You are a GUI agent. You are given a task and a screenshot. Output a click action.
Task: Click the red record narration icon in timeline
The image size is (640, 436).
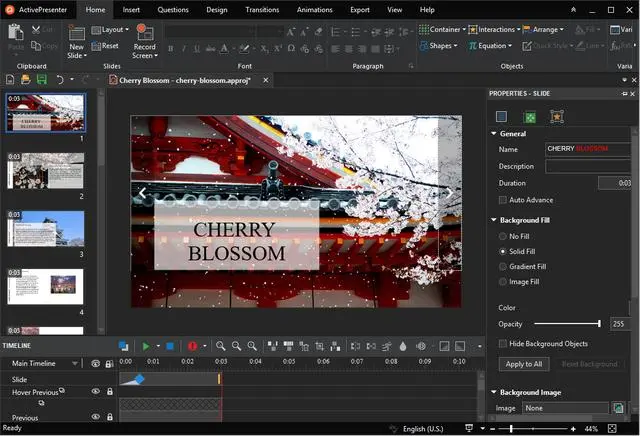click(193, 346)
